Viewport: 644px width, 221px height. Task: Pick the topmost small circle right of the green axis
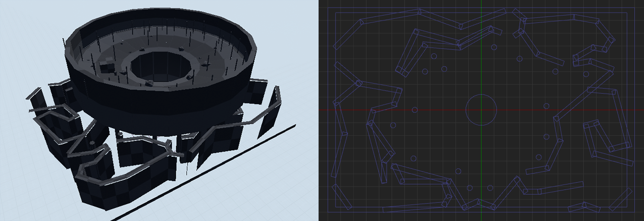pos(493,47)
